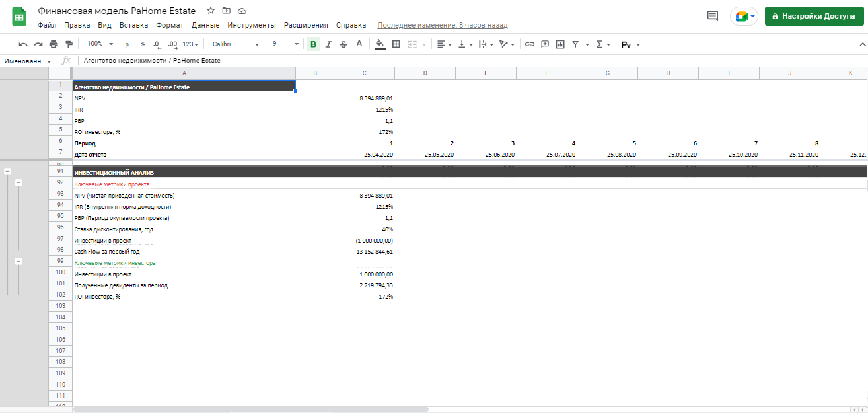Open the Справка menu
Image resolution: width=868 pixels, height=413 pixels.
coord(351,25)
